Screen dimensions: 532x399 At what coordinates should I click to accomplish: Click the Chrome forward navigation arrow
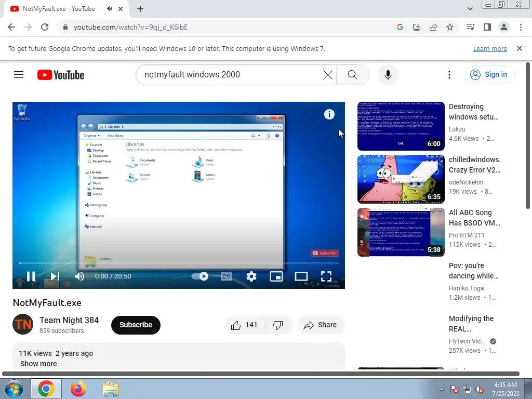pos(28,27)
